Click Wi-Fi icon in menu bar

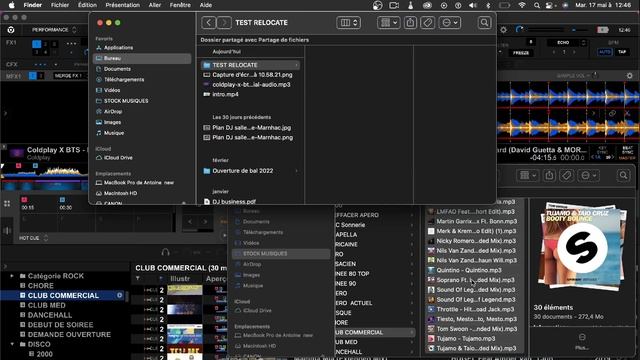[x=522, y=5]
